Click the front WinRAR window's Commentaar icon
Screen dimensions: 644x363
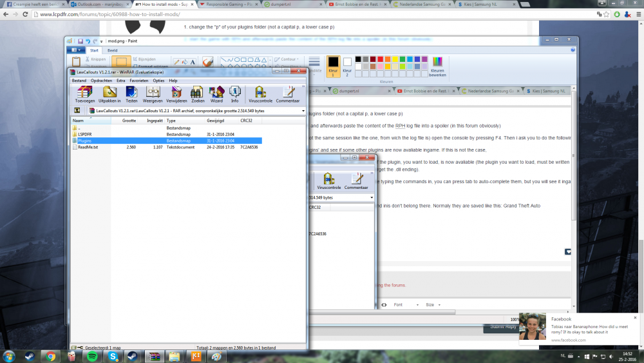(x=287, y=94)
